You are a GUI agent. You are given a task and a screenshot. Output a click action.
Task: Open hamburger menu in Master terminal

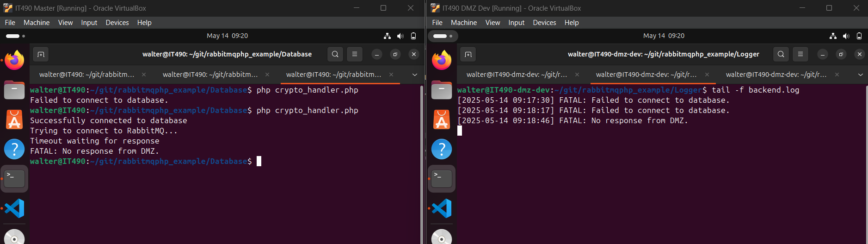(355, 55)
